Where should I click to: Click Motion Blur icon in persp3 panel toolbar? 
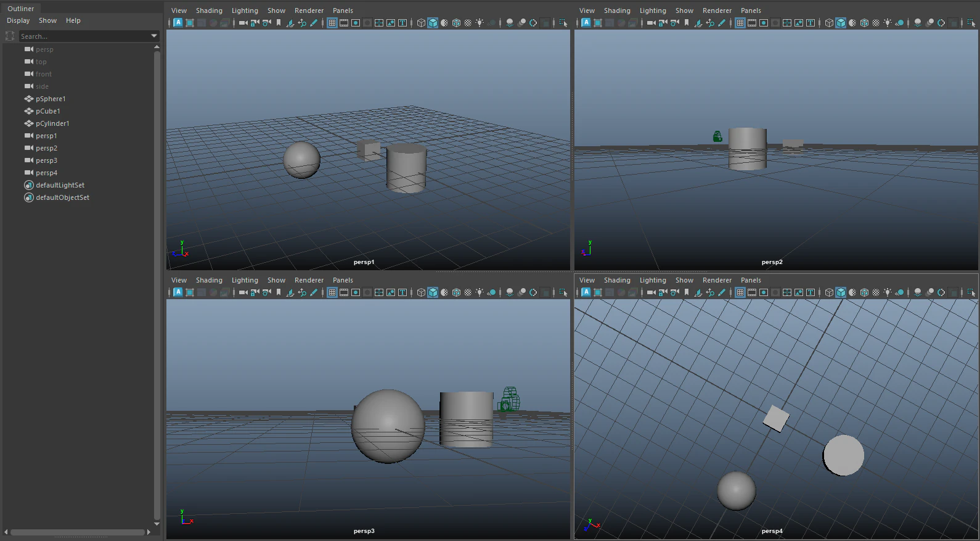coord(521,292)
